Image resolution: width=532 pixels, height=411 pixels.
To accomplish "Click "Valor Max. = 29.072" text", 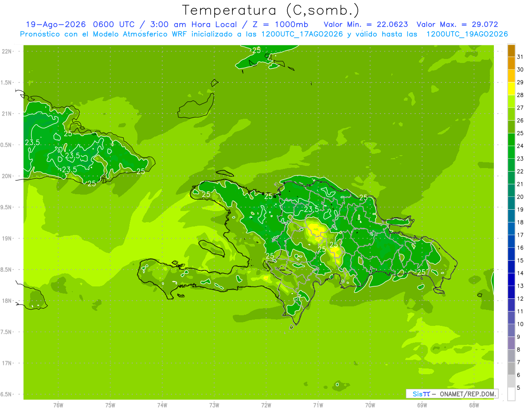I will tap(458, 24).
